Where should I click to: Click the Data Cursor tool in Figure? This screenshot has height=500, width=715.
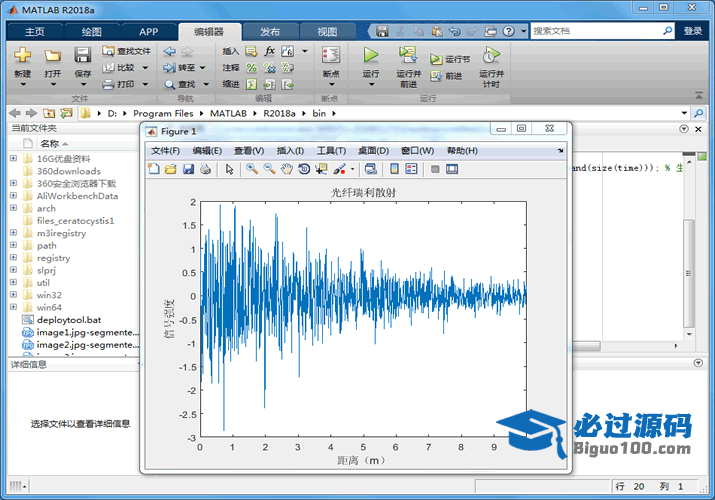pos(321,169)
